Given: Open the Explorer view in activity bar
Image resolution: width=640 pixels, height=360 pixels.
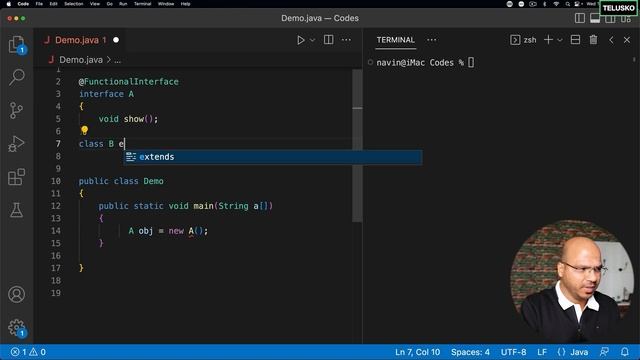Looking at the screenshot, I should [16, 44].
